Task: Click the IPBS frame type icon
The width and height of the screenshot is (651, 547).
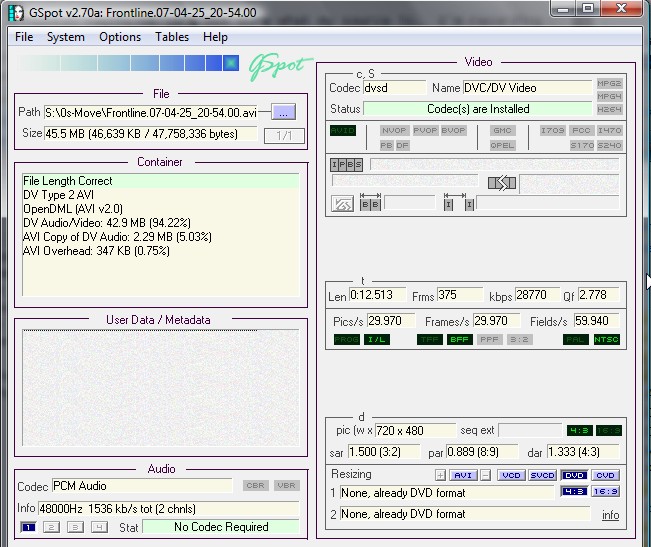Action: (346, 165)
